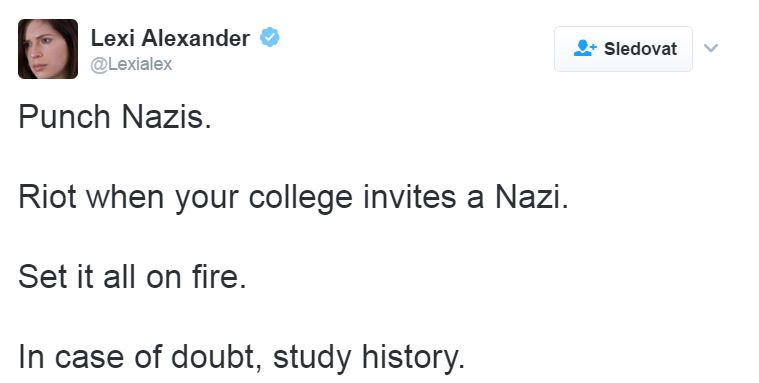Click the word "your" in the second line

click(207, 201)
